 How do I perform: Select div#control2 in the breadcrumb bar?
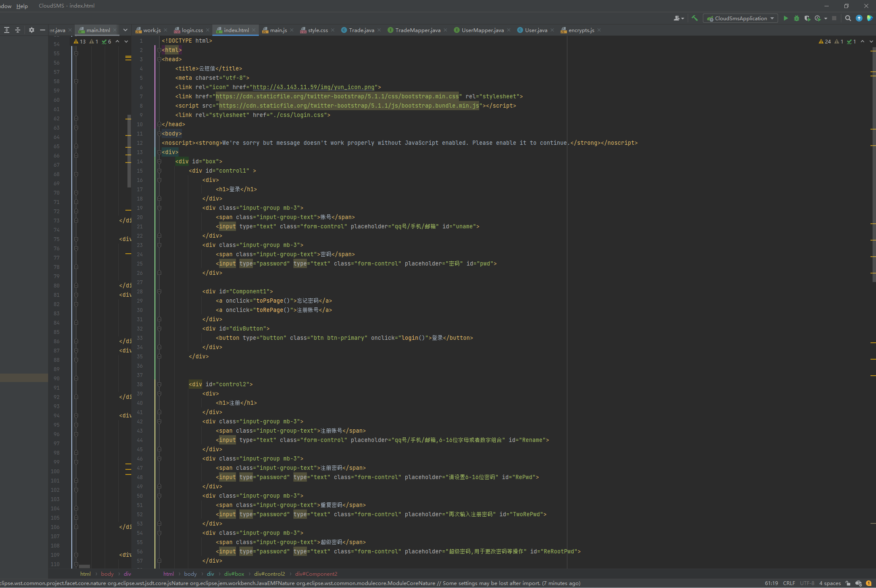click(x=269, y=574)
